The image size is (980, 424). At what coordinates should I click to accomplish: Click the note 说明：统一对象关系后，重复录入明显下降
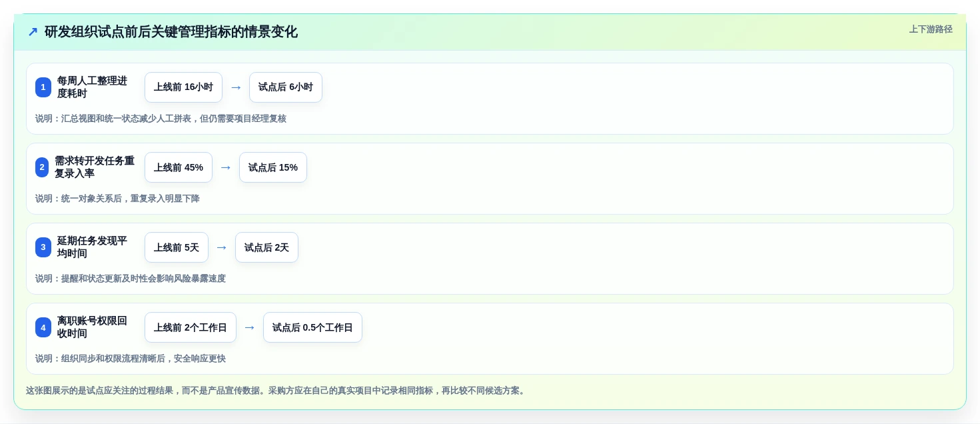(x=117, y=199)
